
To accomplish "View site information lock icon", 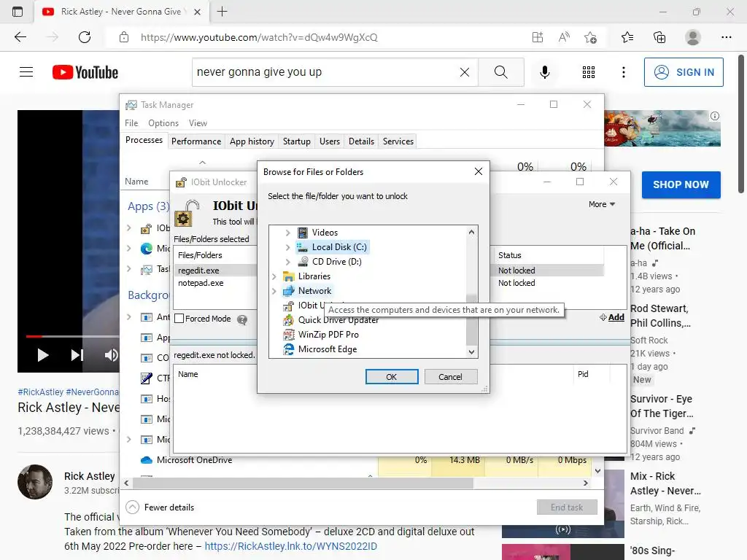I will coord(124,37).
